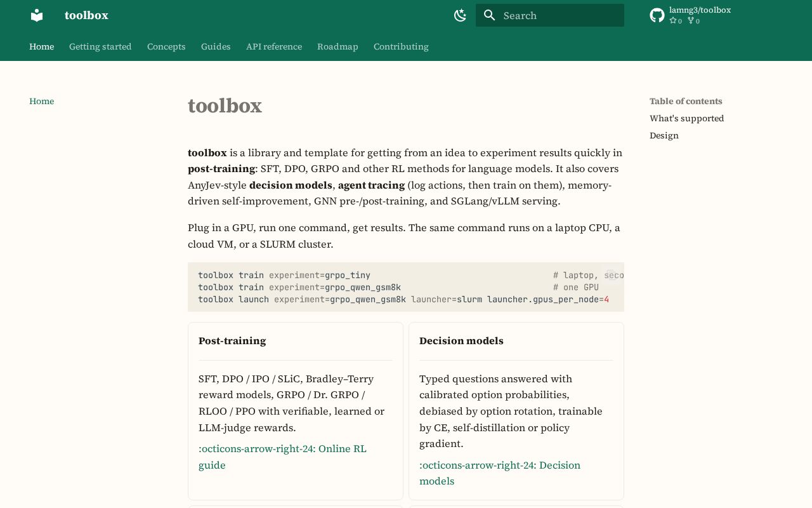Click the toolbox book logo icon

click(x=37, y=15)
